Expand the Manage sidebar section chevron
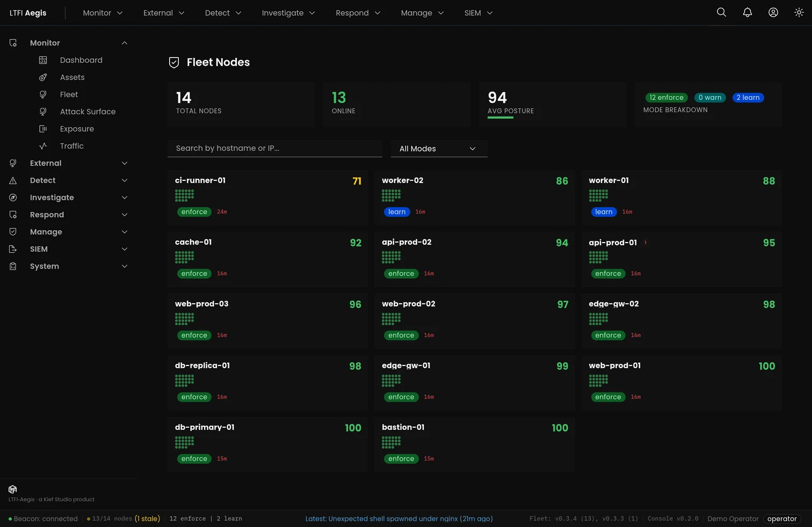Screen dimensions: 812x527 tap(125, 232)
